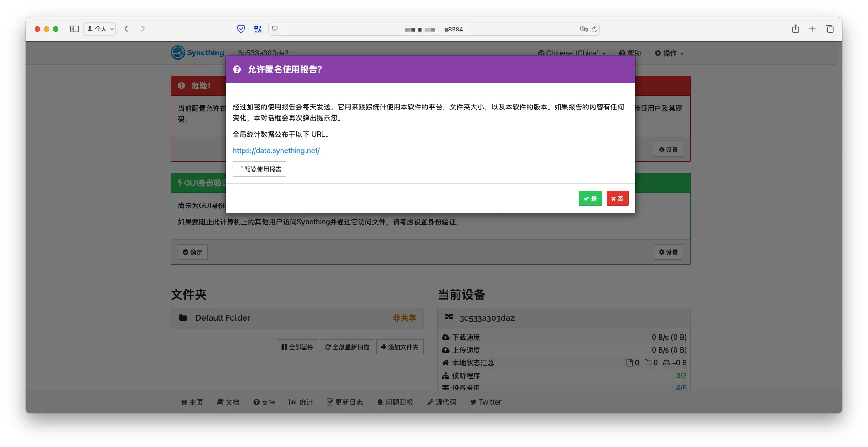Open the data.syncthing.net statistics link
868x447 pixels.
tap(276, 151)
